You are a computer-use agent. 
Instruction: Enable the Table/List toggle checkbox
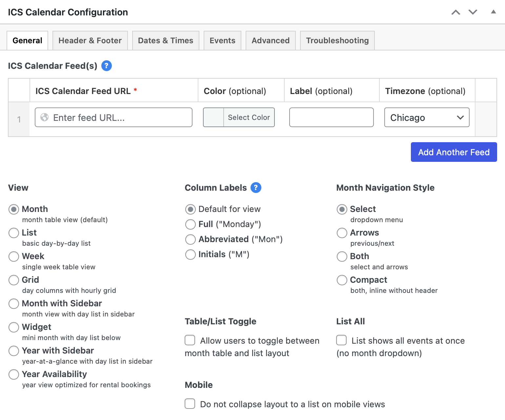190,340
